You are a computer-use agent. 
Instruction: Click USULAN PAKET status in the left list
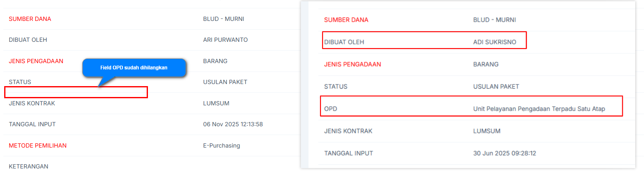point(225,82)
